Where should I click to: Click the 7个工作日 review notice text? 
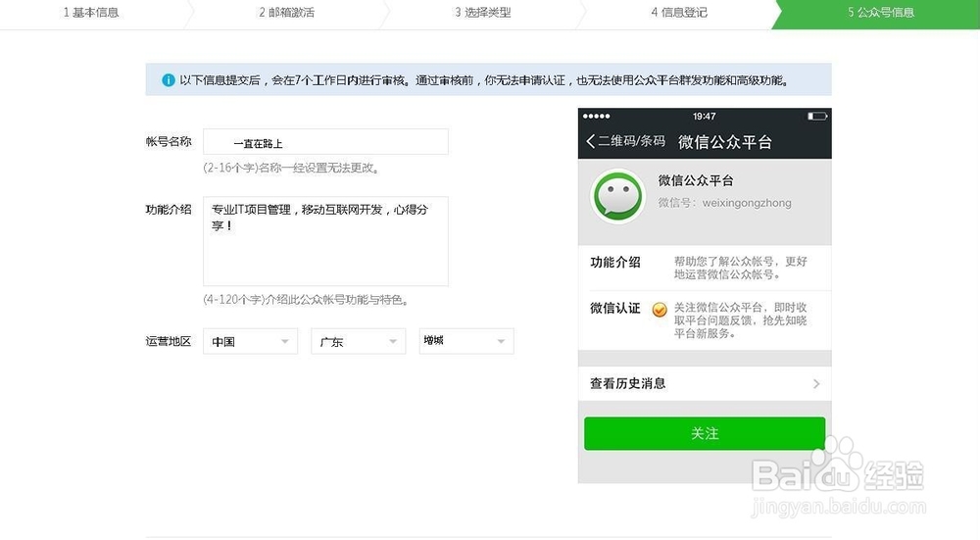(485, 80)
